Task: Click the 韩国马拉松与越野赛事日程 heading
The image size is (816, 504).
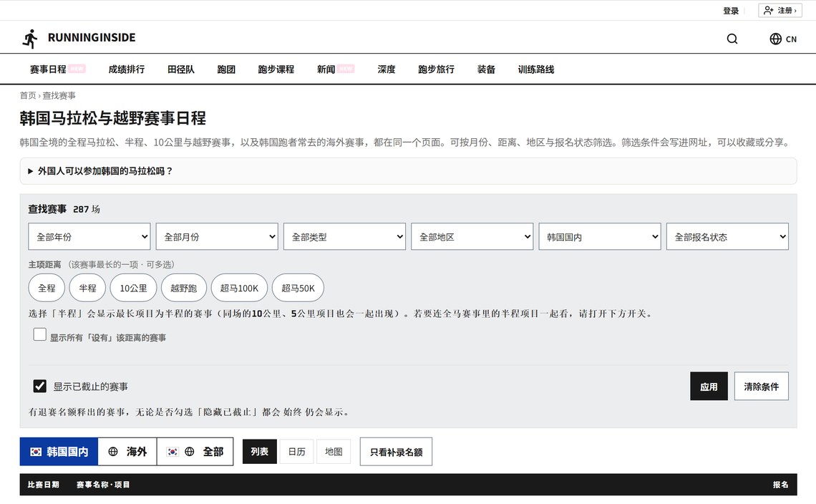Action: 113,118
